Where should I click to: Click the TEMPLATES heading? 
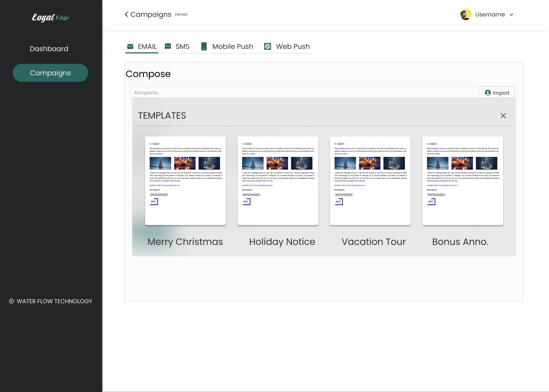pos(162,116)
